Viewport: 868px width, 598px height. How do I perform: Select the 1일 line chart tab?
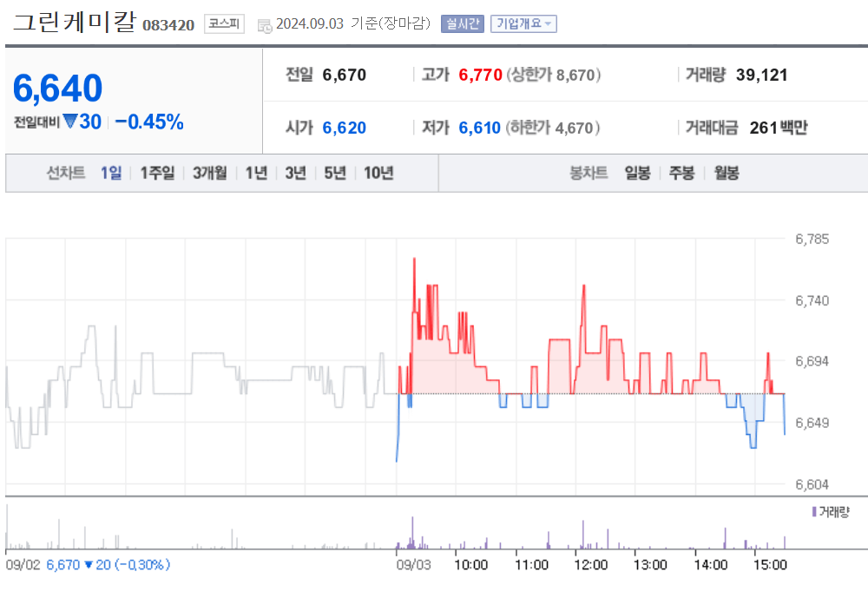click(111, 174)
